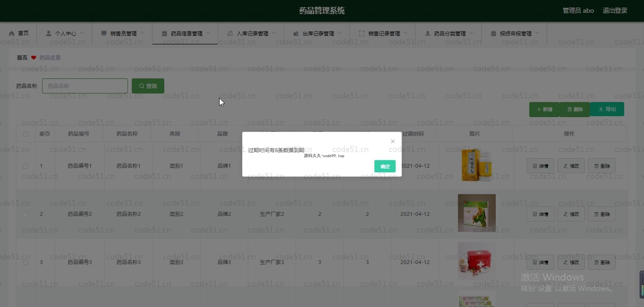Toggle the select-all checkbox in table header

click(x=26, y=134)
